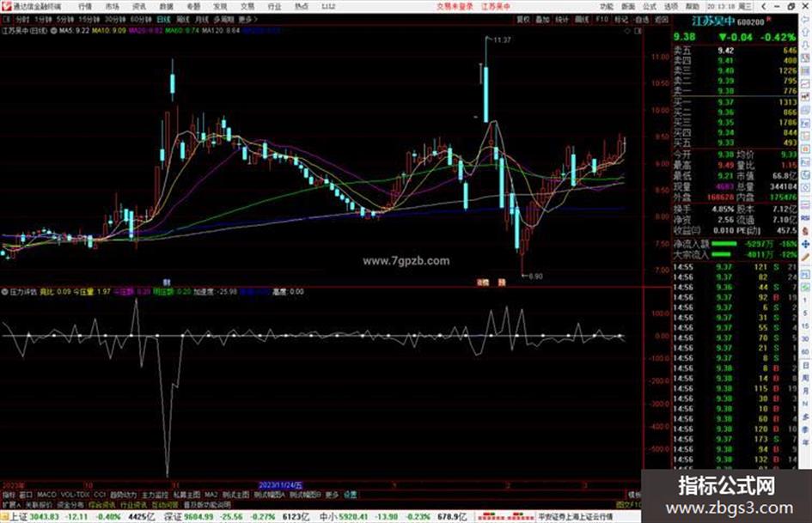The width and height of the screenshot is (812, 523).
Task: Select the 日线 period tab
Action: pyautogui.click(x=163, y=19)
